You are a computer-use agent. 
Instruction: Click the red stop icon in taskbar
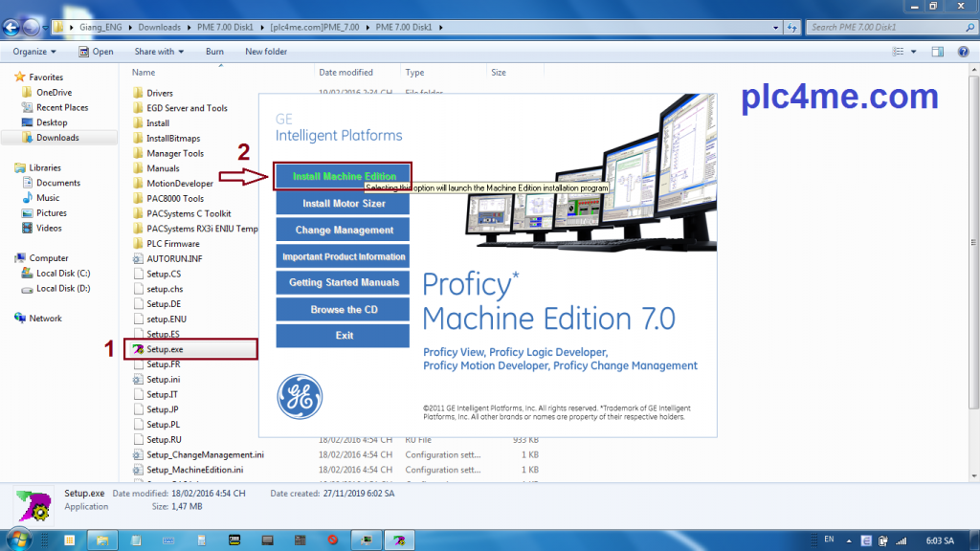pos(332,540)
